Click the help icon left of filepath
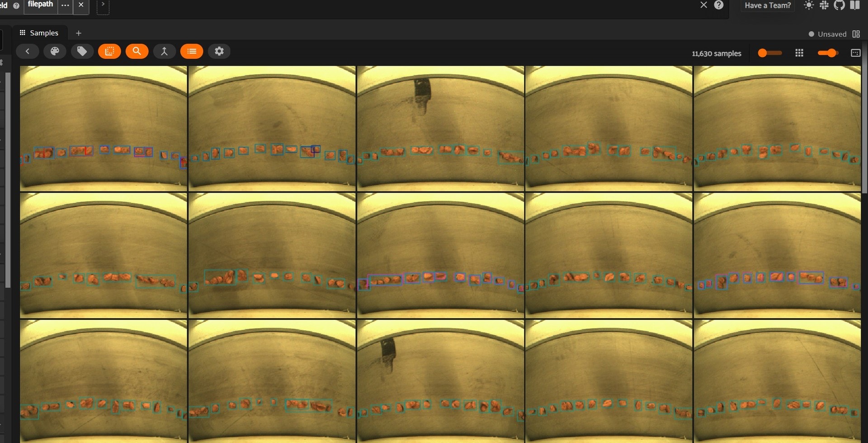 (x=16, y=5)
